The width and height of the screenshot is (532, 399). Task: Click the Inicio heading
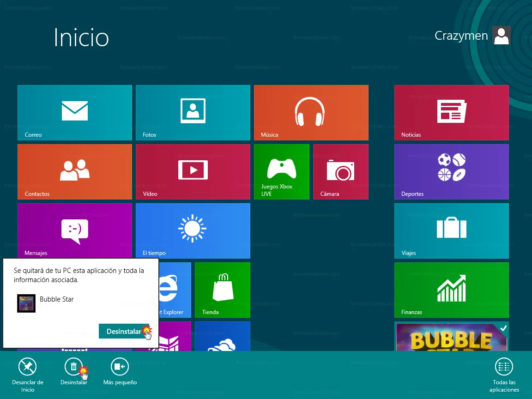tap(81, 37)
